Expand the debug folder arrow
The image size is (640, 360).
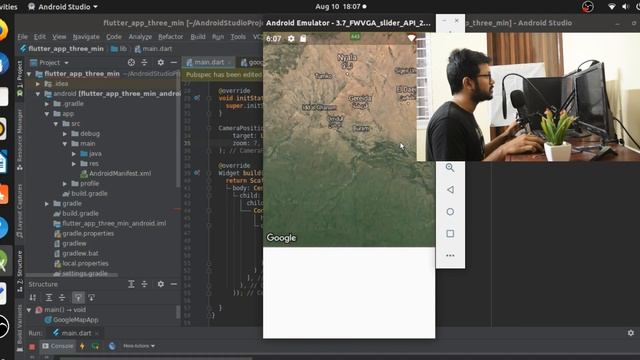pos(65,133)
